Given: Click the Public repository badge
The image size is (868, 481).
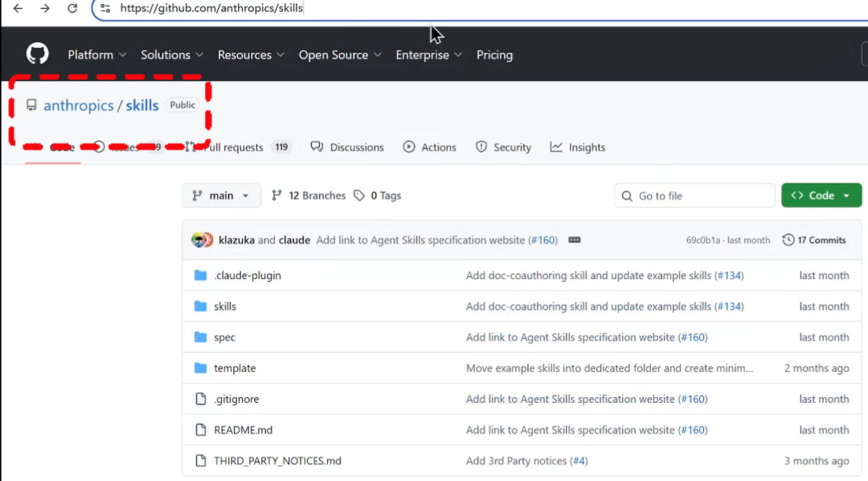Looking at the screenshot, I should coord(182,105).
